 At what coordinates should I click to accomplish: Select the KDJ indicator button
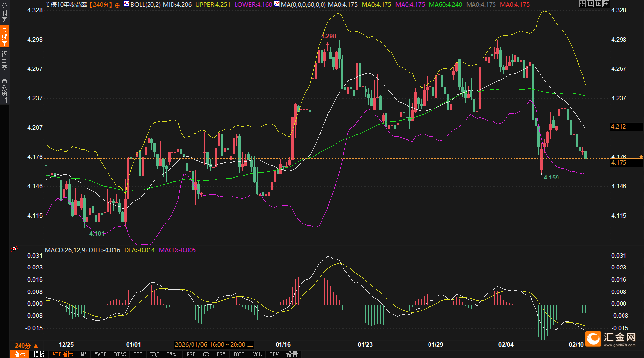tap(154, 354)
